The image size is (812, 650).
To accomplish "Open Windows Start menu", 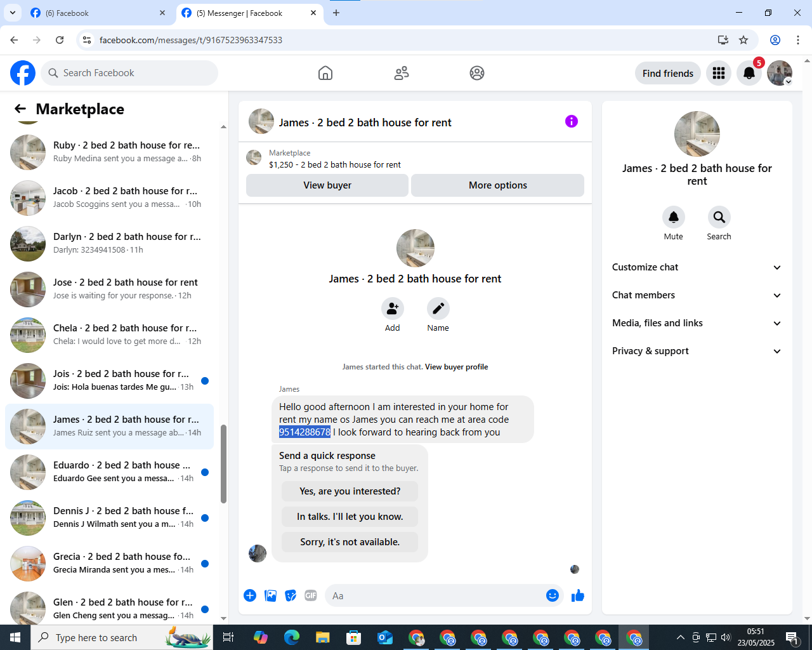I will (15, 637).
